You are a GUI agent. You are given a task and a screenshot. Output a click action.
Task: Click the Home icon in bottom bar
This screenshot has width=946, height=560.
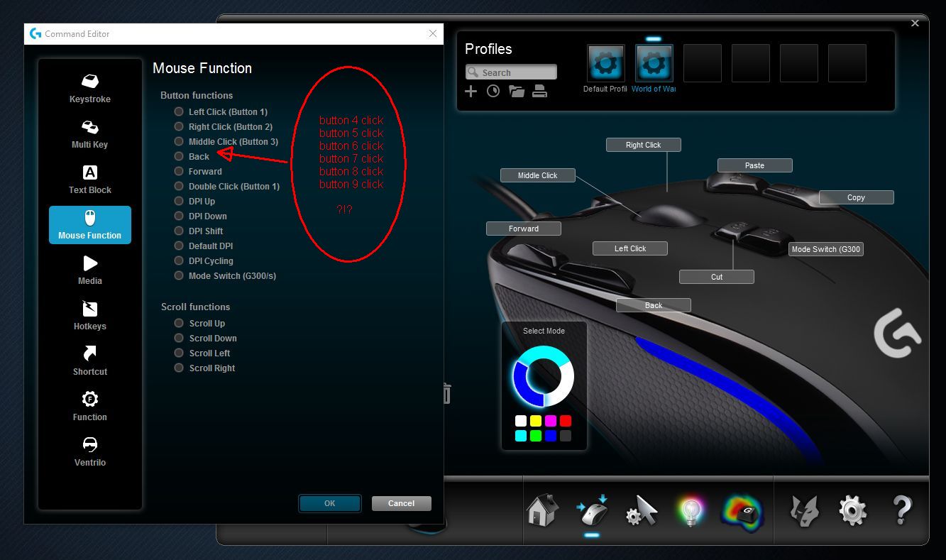543,510
